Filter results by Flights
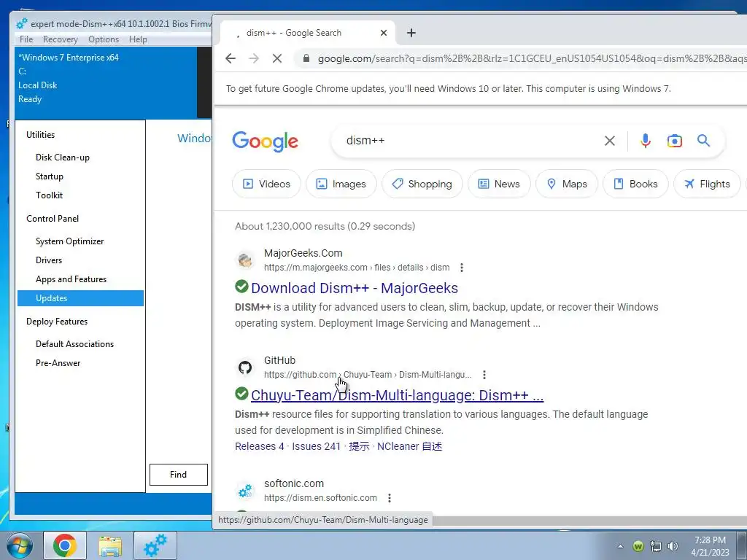The height and width of the screenshot is (560, 747). pos(707,184)
